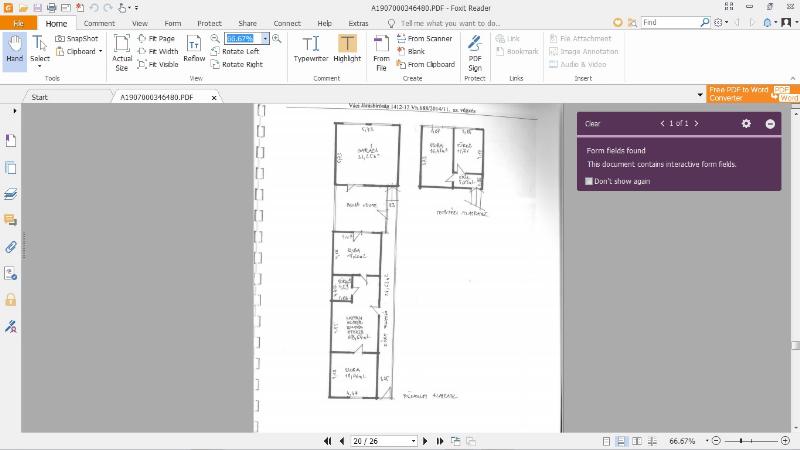Screen dimensions: 800x450
Task: Enable facing pages view in status bar
Action: (637, 441)
